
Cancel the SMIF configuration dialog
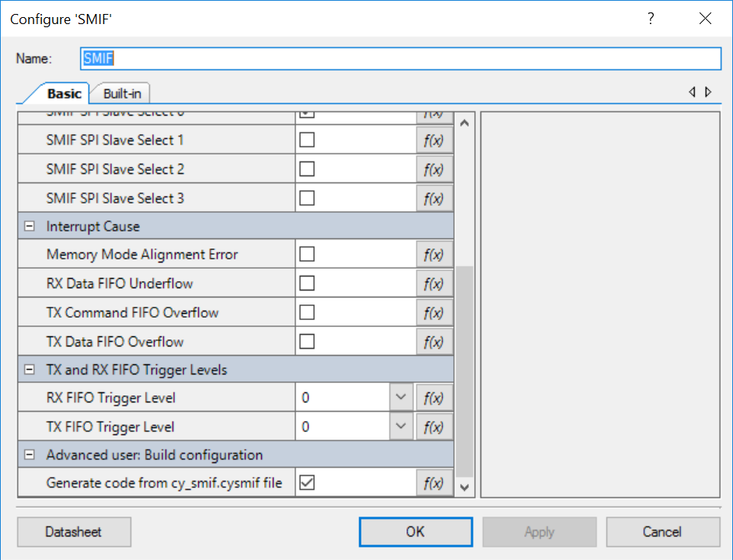[x=663, y=532]
